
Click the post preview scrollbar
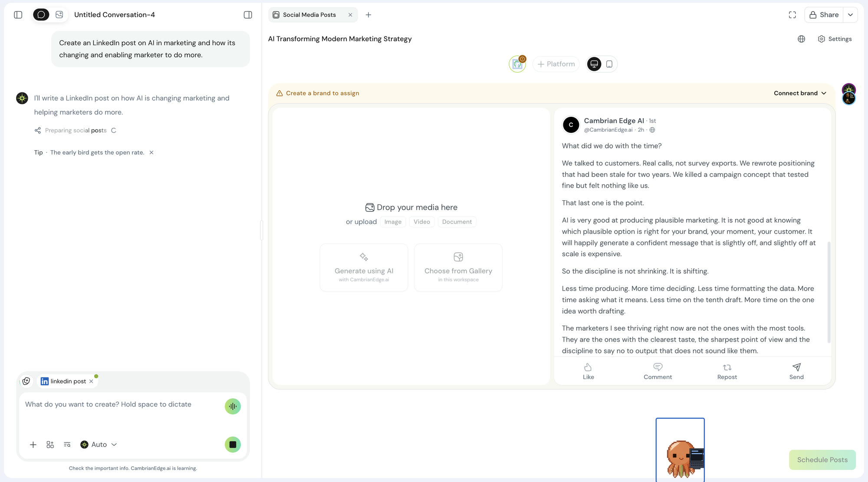click(829, 292)
